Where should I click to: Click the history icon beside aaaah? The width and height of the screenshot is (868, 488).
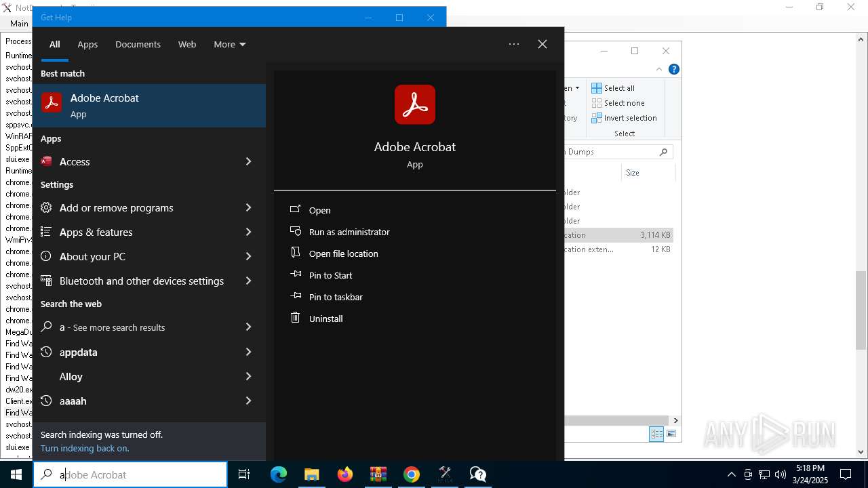tap(46, 401)
